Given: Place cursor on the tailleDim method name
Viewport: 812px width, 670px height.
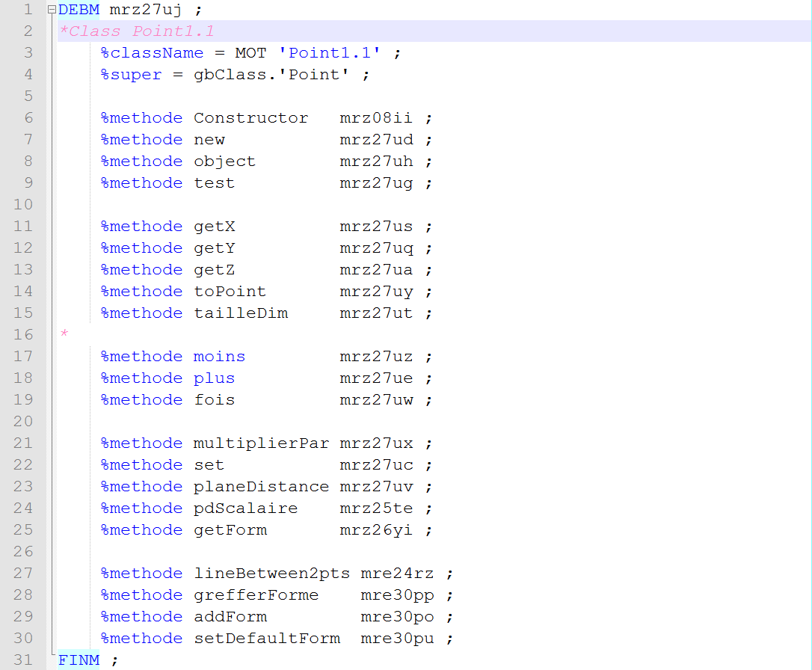Looking at the screenshot, I should point(240,313).
